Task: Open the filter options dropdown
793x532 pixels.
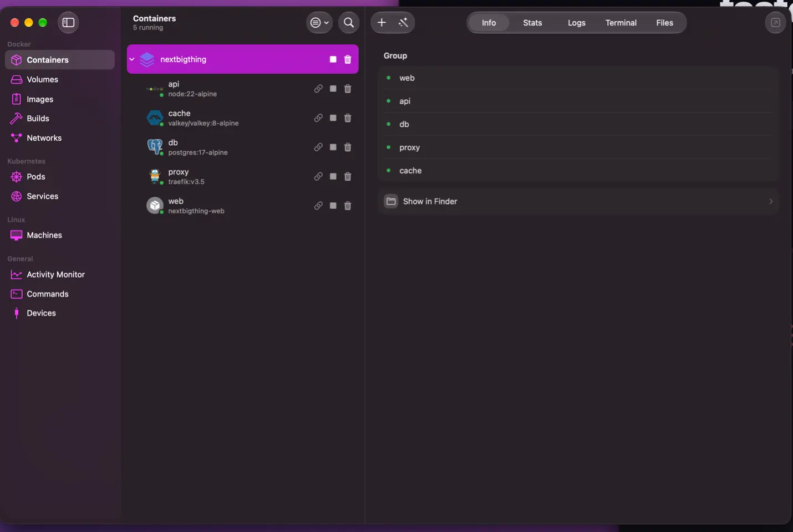Action: 319,23
